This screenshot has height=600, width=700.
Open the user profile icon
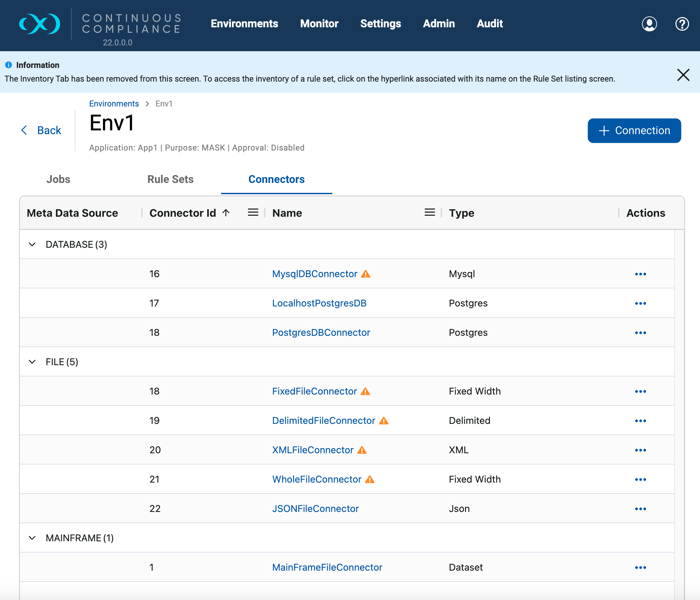click(649, 24)
